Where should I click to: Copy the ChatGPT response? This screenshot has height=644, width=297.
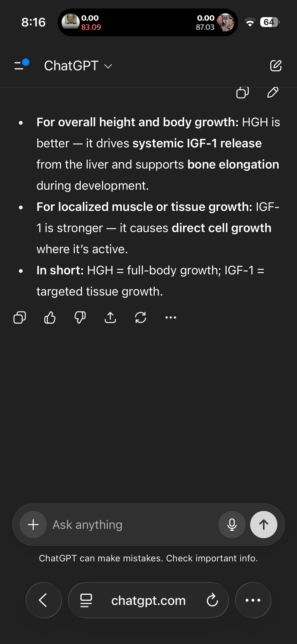(x=20, y=317)
